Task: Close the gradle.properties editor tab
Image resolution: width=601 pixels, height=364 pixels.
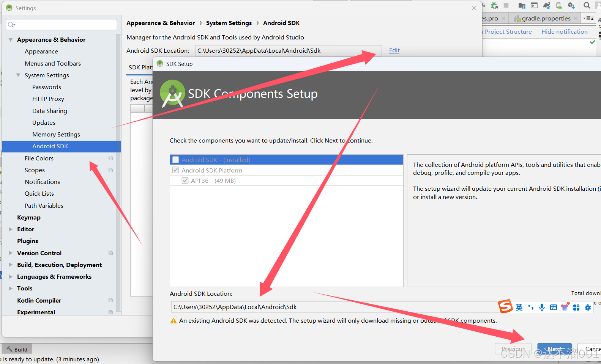Action: [x=576, y=18]
